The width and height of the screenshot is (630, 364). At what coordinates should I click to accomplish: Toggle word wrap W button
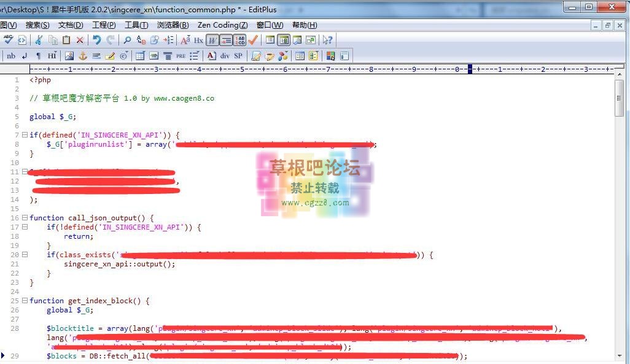(212, 40)
